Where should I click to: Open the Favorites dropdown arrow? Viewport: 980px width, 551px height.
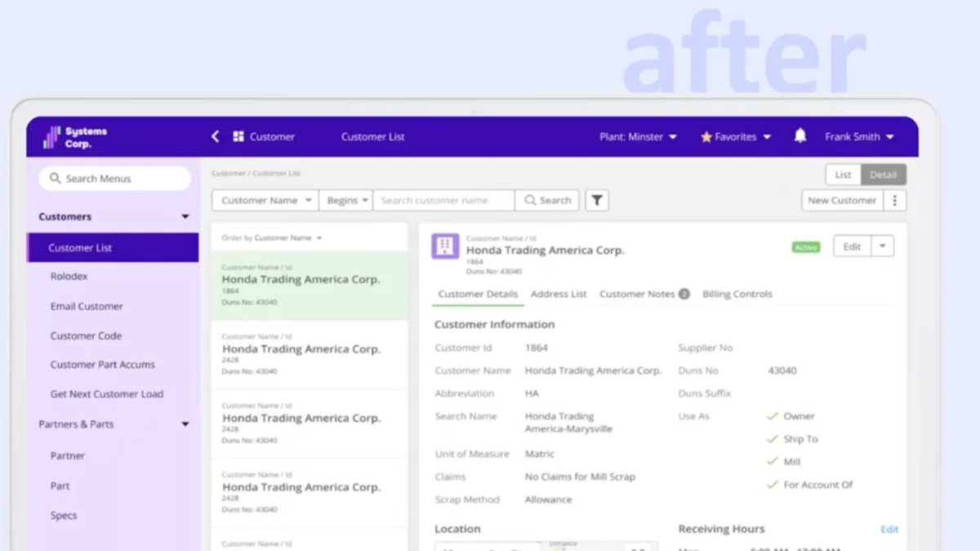pyautogui.click(x=767, y=137)
